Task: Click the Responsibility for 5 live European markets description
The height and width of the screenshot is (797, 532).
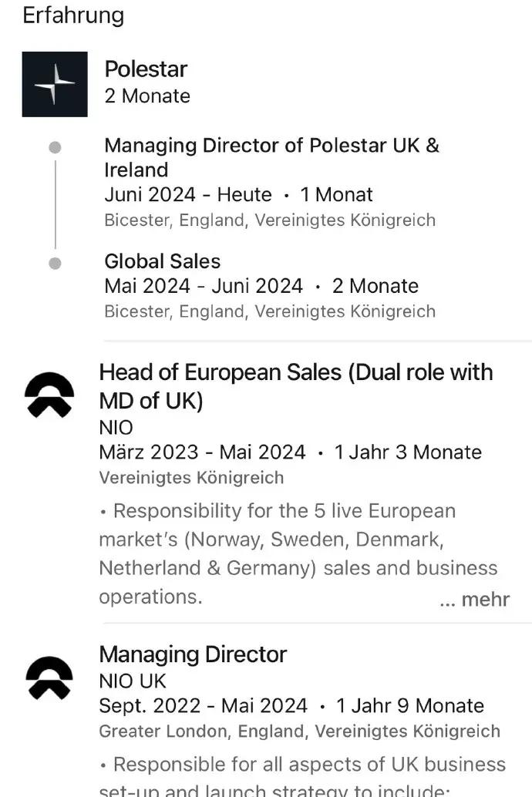Action: tap(298, 553)
